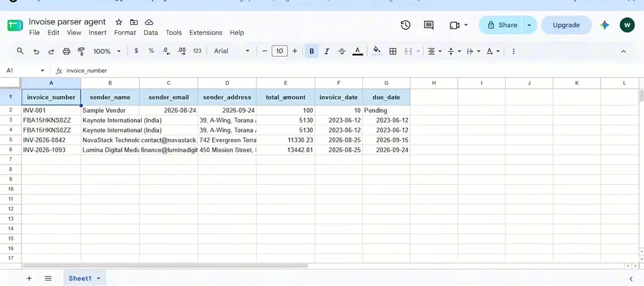Click the Share button
This screenshot has height=286, width=644.
click(x=501, y=25)
